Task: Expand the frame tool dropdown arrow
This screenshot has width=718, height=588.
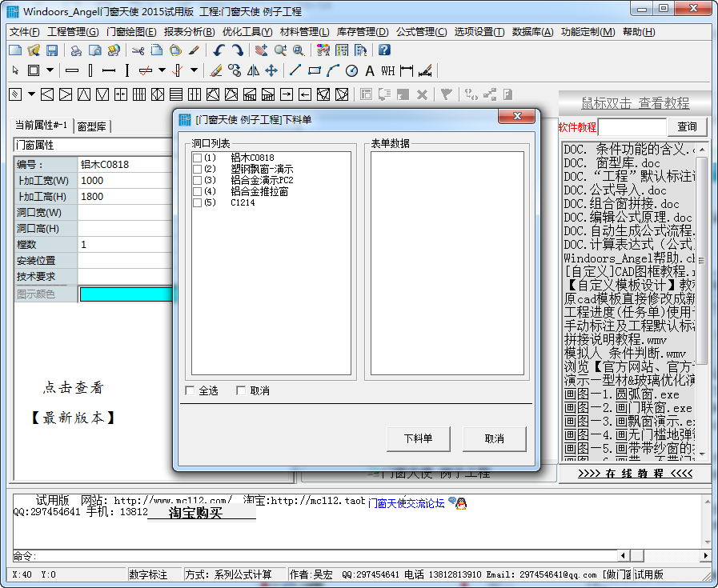Action: coord(50,70)
